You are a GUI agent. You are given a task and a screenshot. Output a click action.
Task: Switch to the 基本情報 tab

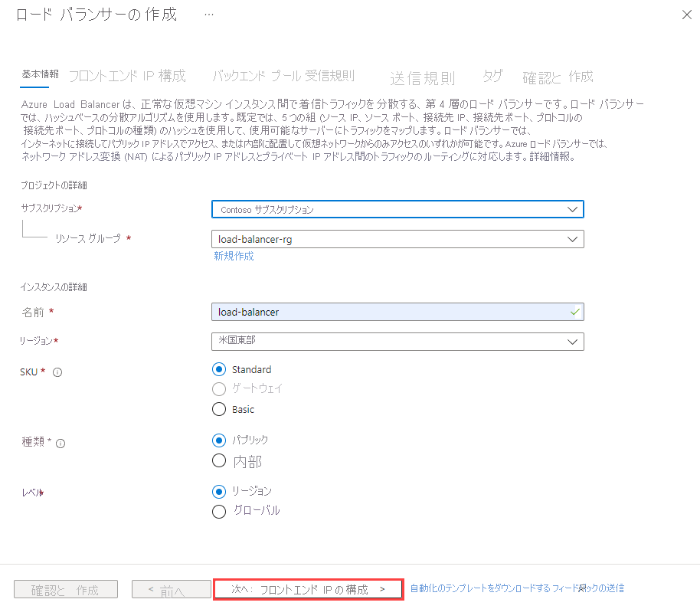click(x=40, y=74)
